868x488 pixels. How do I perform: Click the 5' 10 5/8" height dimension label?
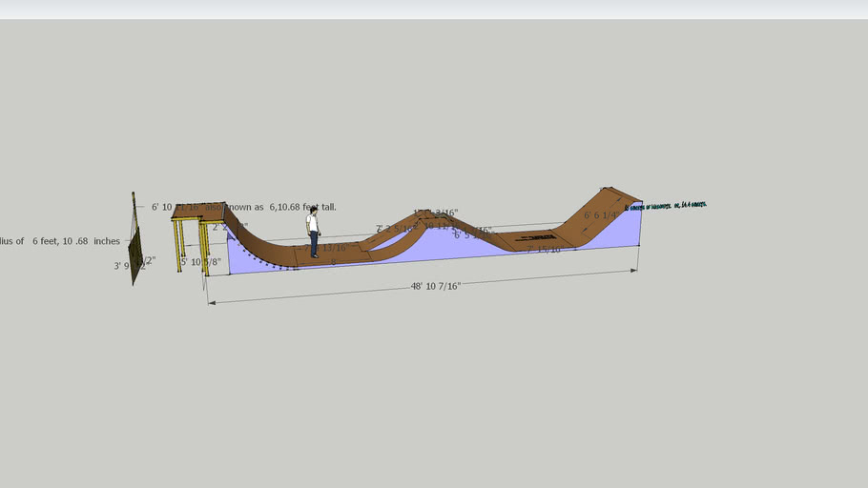pos(200,261)
